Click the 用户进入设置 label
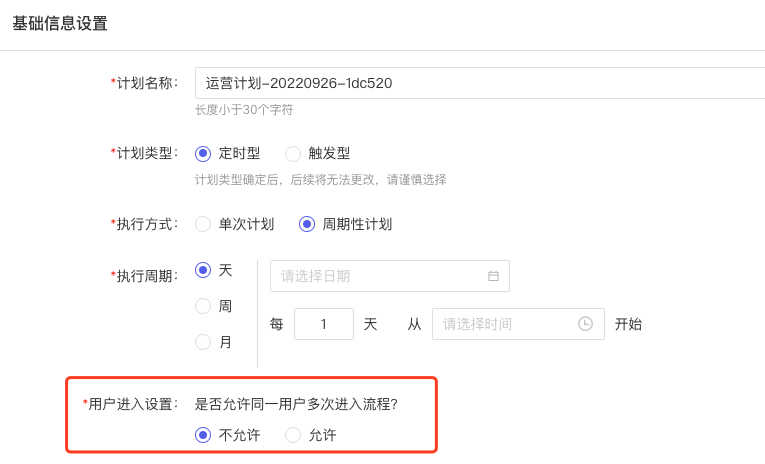 (x=131, y=404)
